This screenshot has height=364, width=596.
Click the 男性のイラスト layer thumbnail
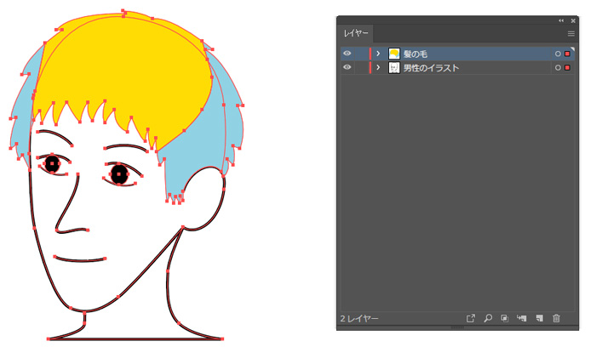(394, 67)
